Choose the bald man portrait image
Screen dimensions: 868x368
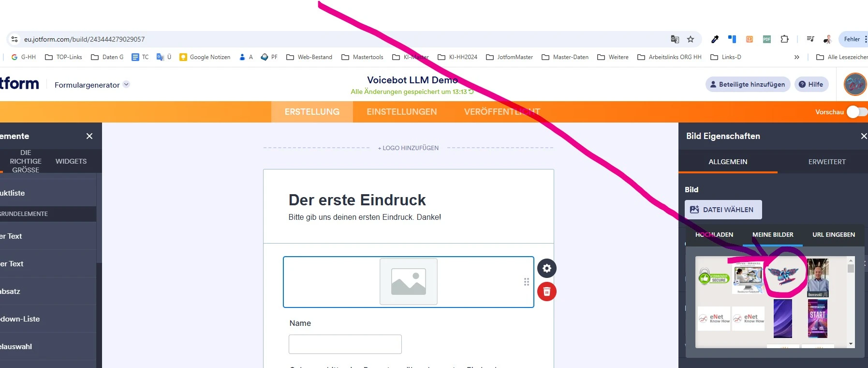(x=818, y=277)
